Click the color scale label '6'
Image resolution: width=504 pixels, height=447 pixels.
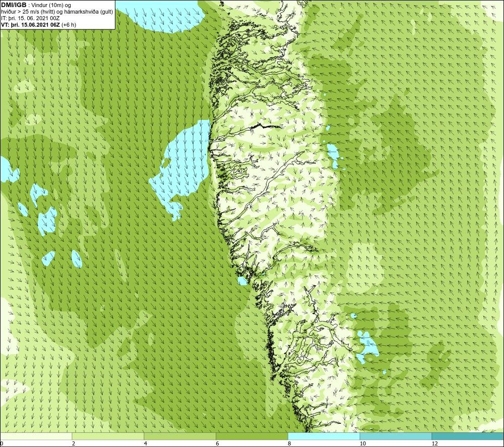tap(218, 444)
